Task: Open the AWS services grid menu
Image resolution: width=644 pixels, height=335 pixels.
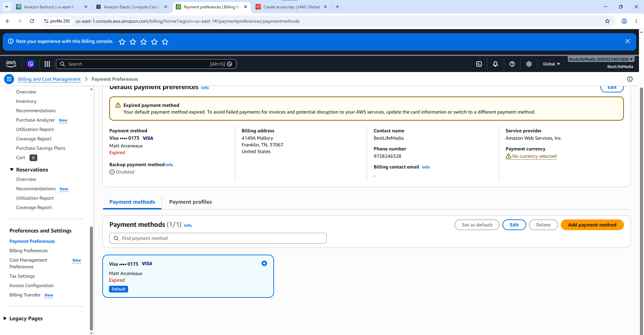Action: click(x=47, y=64)
